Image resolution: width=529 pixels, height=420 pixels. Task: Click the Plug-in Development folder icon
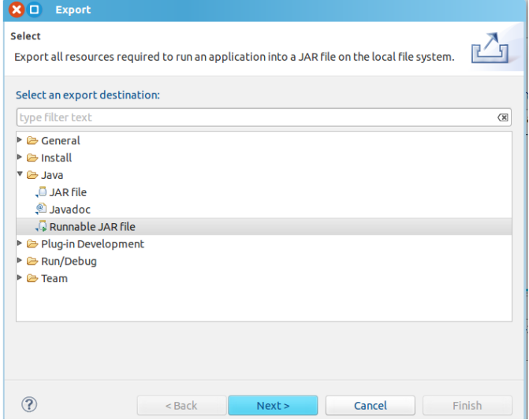(32, 244)
